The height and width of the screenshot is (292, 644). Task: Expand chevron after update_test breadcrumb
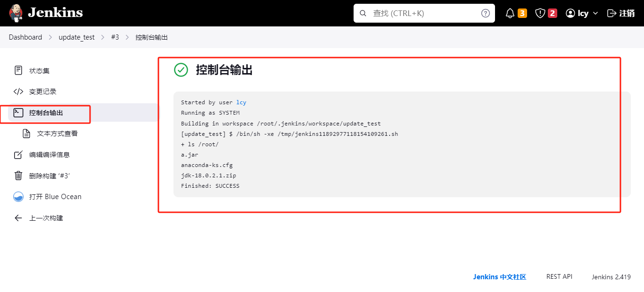103,37
